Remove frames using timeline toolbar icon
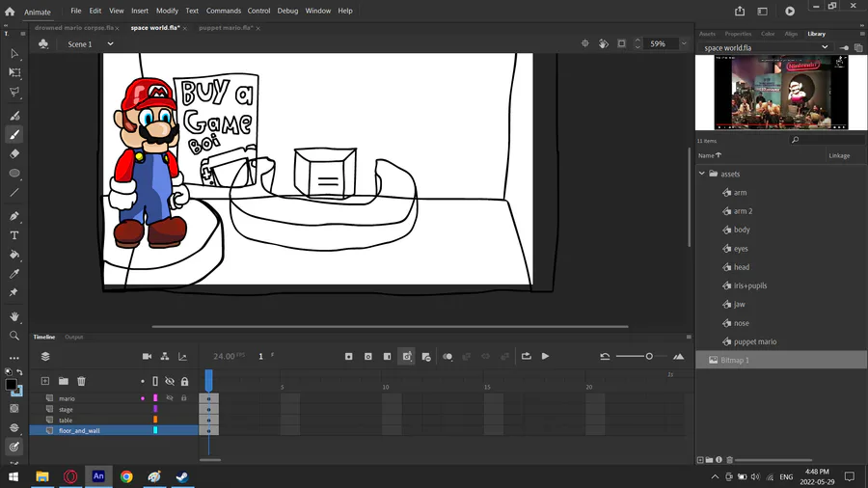 click(426, 356)
